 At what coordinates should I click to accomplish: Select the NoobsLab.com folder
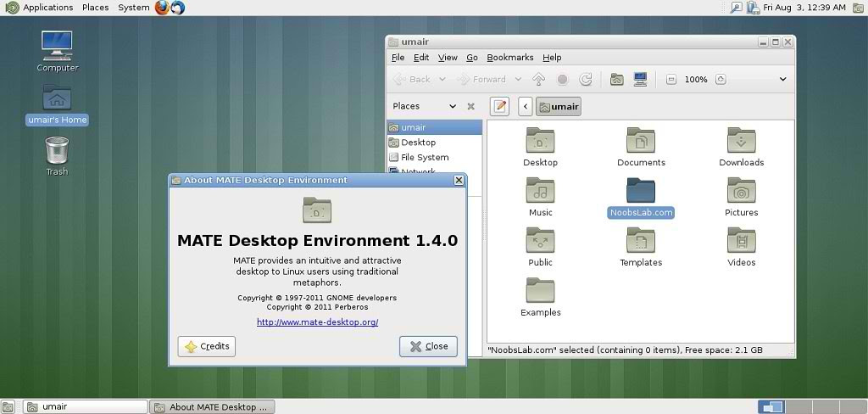641,198
